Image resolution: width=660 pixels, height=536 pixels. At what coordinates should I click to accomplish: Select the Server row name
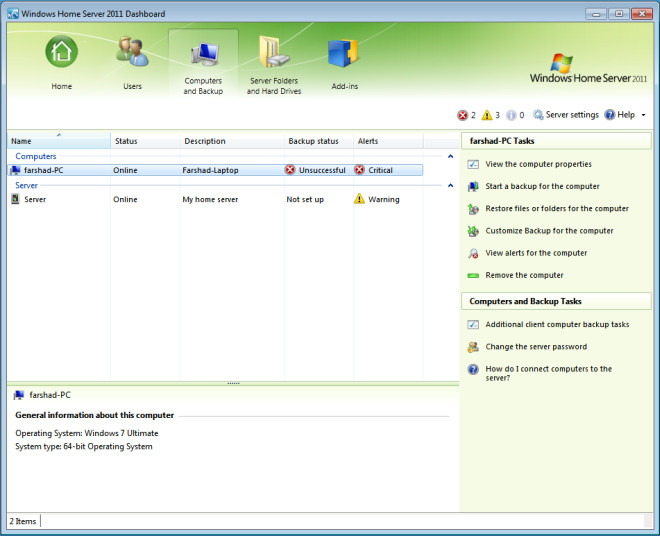click(35, 199)
